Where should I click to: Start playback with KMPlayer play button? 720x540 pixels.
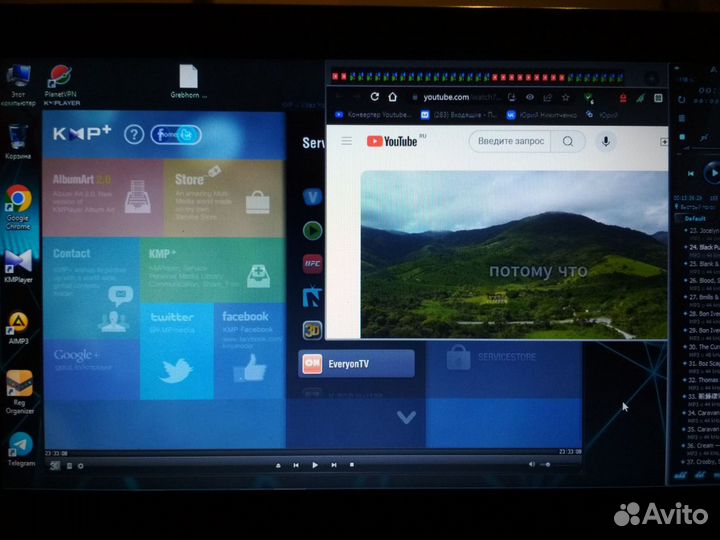click(315, 465)
